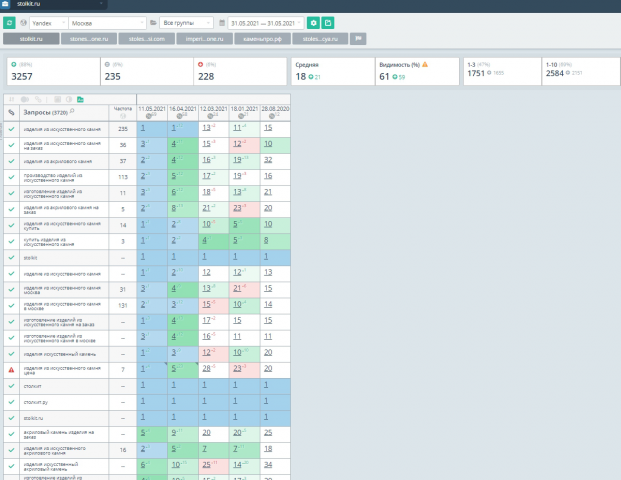
Task: Click the check mark on изделия искусственный камень row
Action: click(x=11, y=354)
